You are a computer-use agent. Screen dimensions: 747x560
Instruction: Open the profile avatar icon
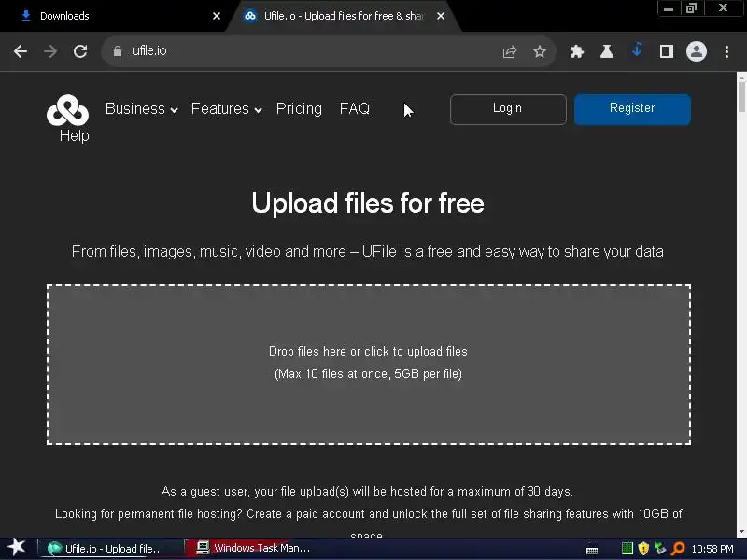(696, 51)
